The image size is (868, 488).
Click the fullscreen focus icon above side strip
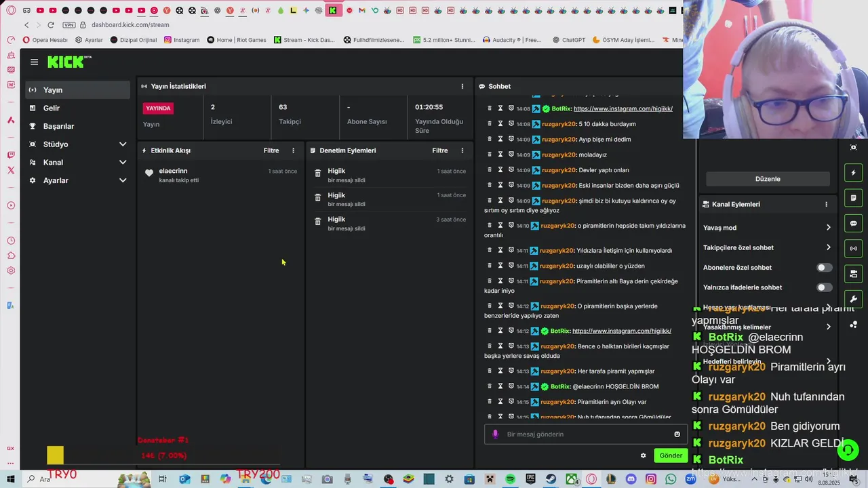click(853, 147)
